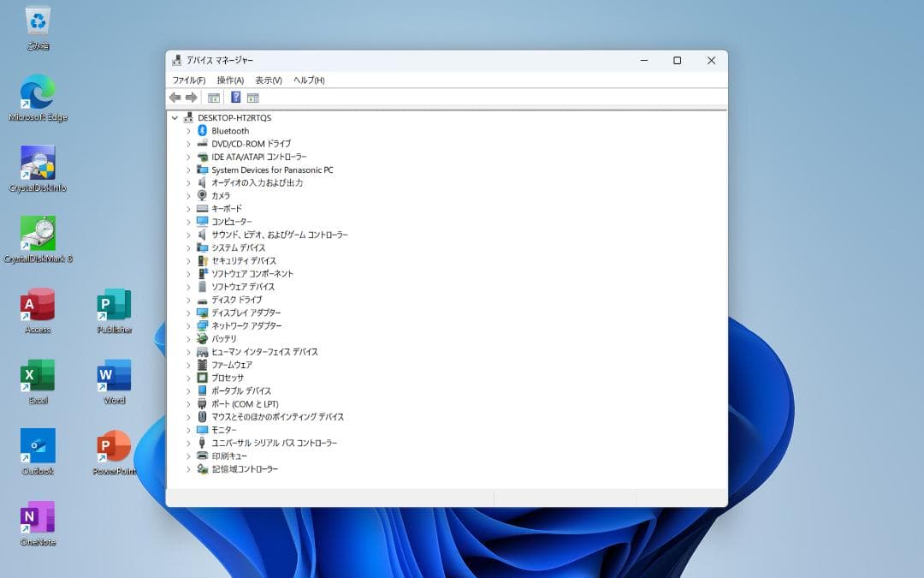Select the プロセッサ processor icon
The width and height of the screenshot is (924, 578).
pyautogui.click(x=204, y=378)
